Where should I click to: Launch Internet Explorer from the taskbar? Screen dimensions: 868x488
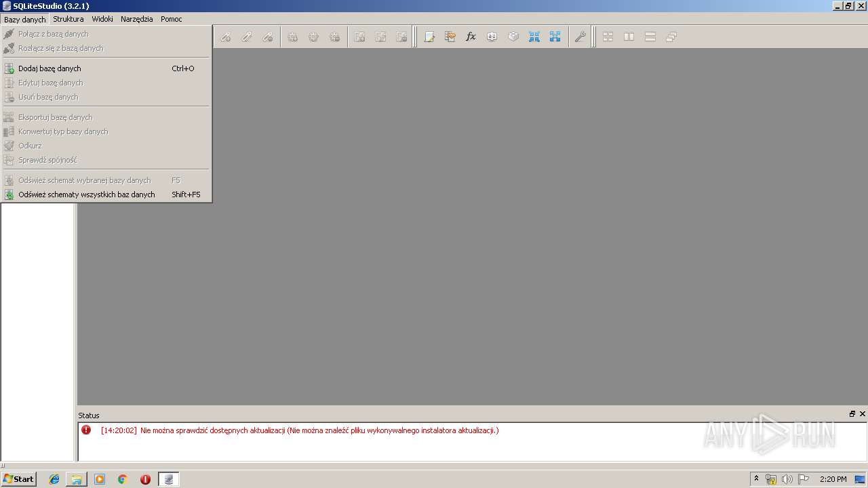pyautogui.click(x=54, y=479)
